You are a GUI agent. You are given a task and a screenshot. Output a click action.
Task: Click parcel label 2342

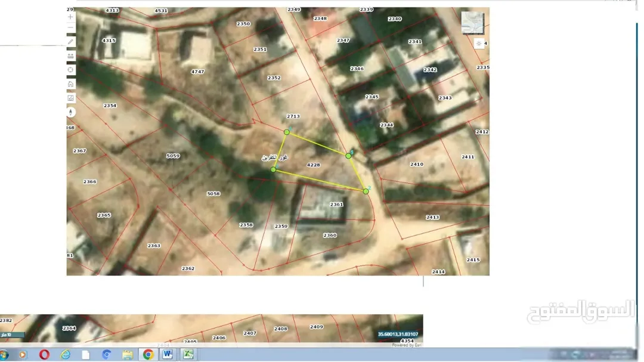(430, 69)
